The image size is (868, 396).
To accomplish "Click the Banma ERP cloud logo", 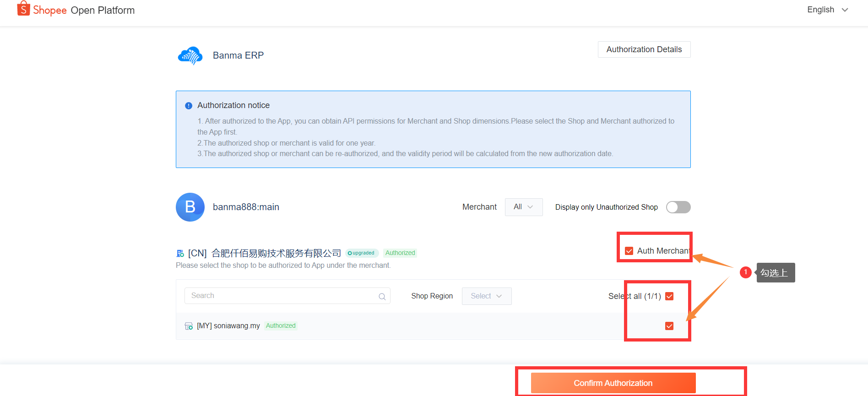I will 190,55.
